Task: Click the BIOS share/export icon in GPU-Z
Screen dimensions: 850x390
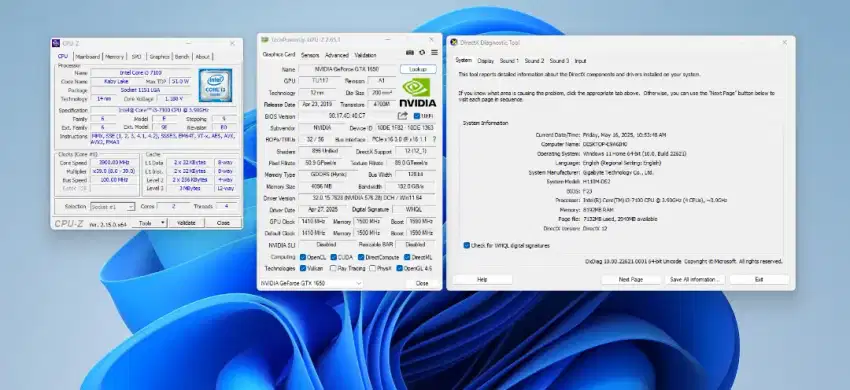Action: point(402,116)
